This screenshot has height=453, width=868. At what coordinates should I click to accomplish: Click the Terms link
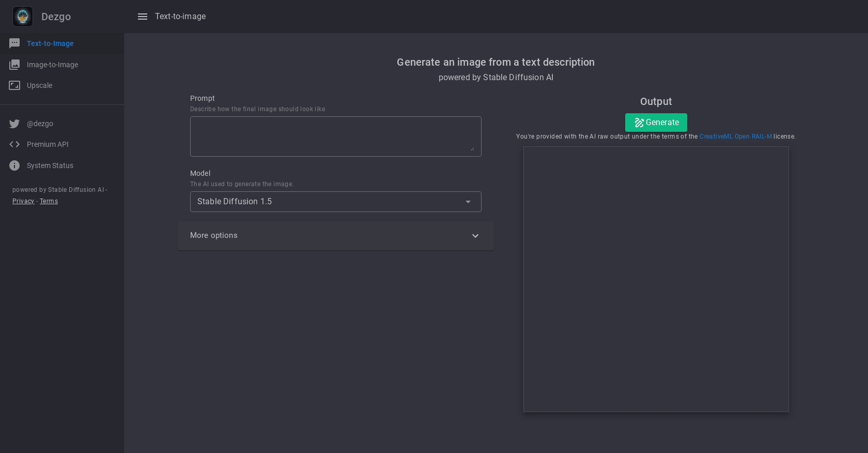(x=49, y=201)
